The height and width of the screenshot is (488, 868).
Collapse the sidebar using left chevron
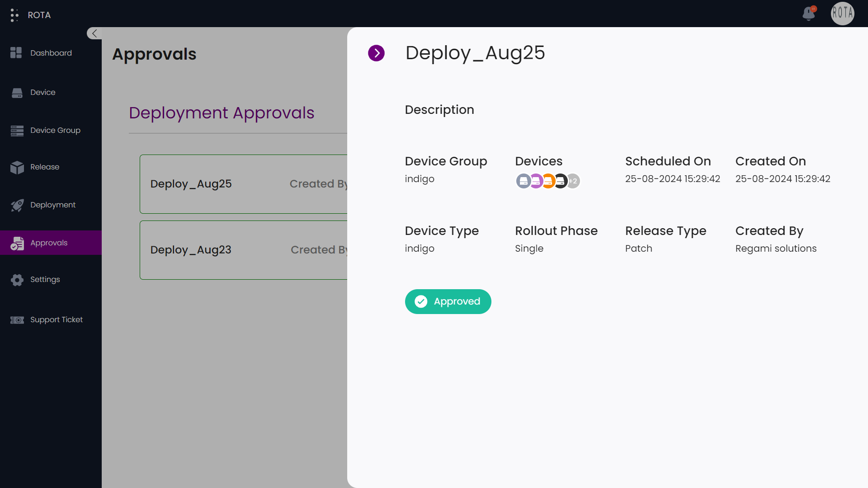(x=94, y=33)
